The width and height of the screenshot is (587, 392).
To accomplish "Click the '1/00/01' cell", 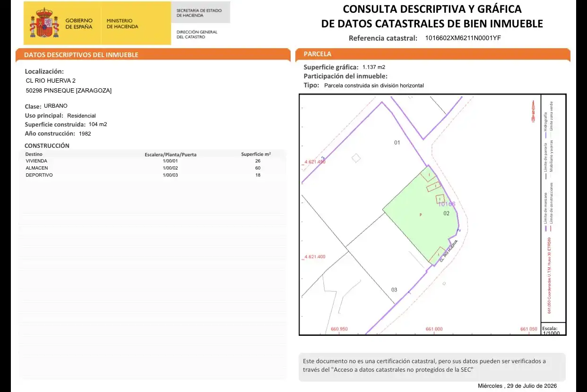I will point(170,161).
